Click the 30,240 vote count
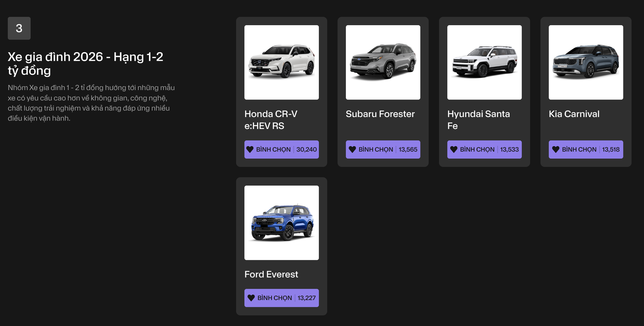The height and width of the screenshot is (326, 644). click(x=307, y=149)
